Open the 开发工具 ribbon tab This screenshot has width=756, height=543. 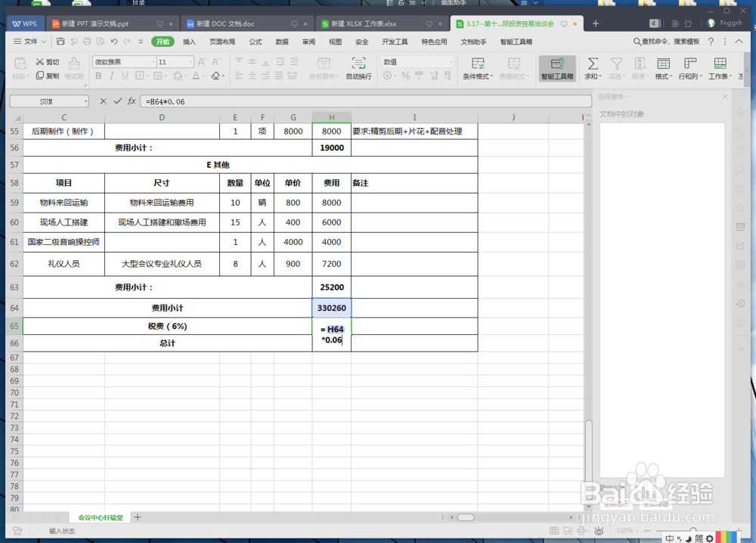395,42
